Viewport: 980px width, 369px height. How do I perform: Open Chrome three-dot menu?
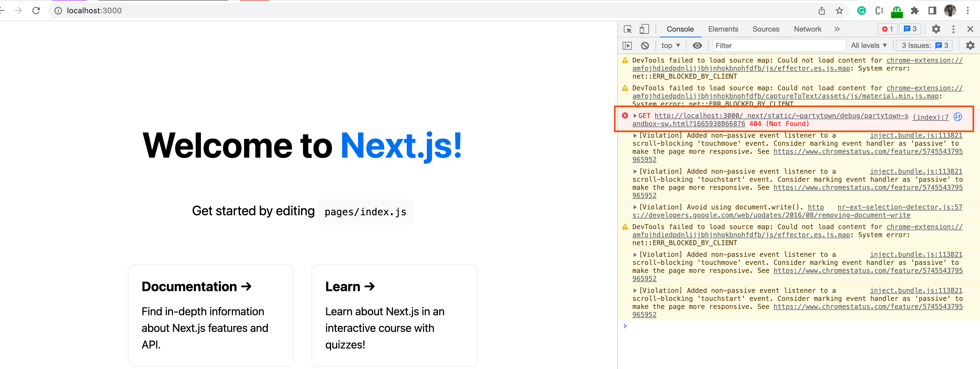[x=968, y=11]
